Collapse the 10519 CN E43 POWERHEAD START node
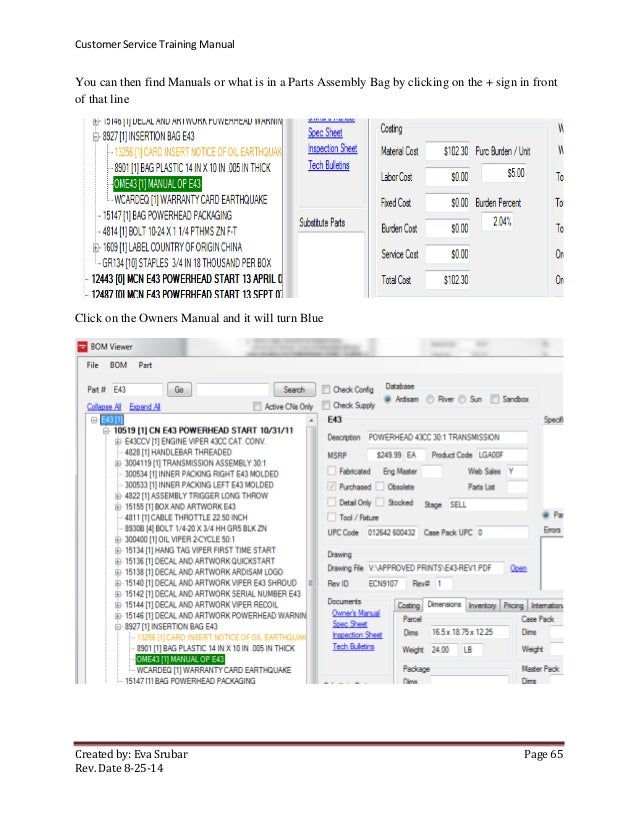 click(x=106, y=430)
